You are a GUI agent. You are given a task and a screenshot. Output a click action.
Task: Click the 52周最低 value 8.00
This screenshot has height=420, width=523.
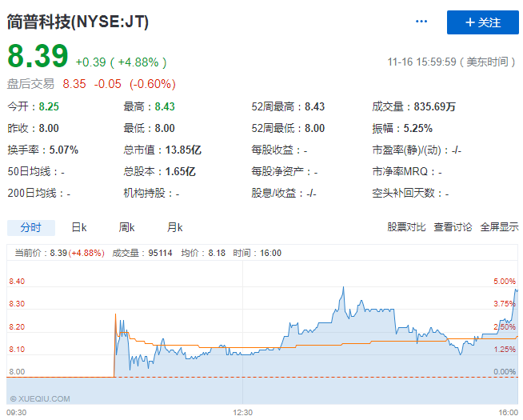click(314, 129)
